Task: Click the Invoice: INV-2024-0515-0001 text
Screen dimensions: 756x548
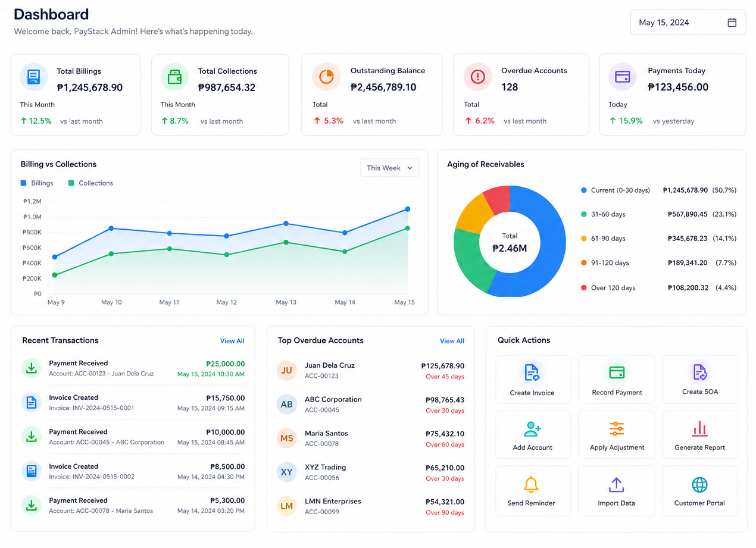Action: click(92, 408)
